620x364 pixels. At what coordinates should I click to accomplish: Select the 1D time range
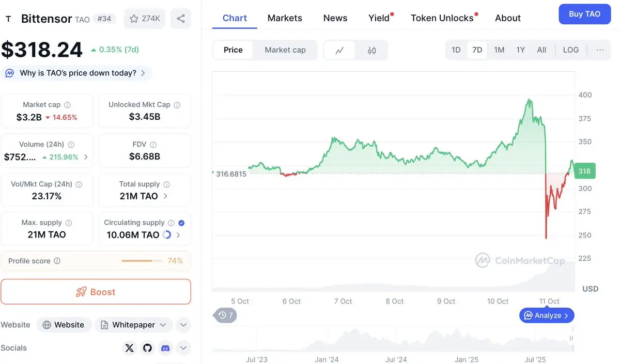tap(456, 50)
